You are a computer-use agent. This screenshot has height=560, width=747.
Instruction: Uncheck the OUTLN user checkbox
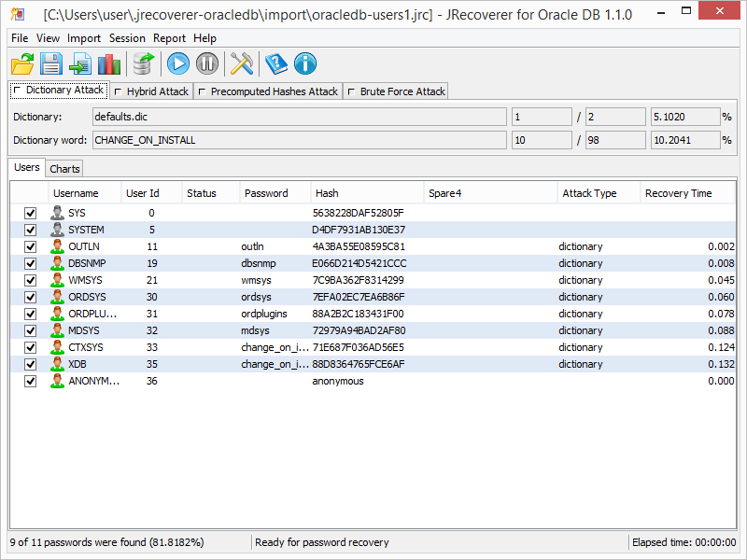(x=30, y=246)
